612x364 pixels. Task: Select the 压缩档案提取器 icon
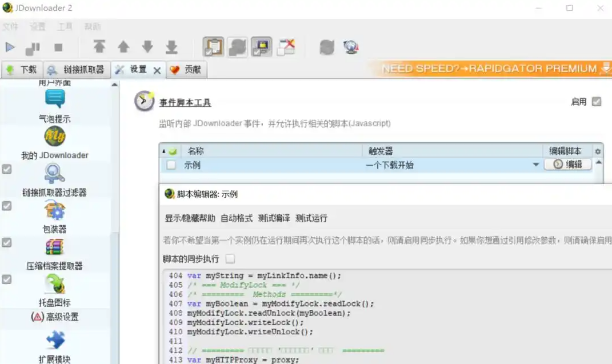pyautogui.click(x=55, y=247)
